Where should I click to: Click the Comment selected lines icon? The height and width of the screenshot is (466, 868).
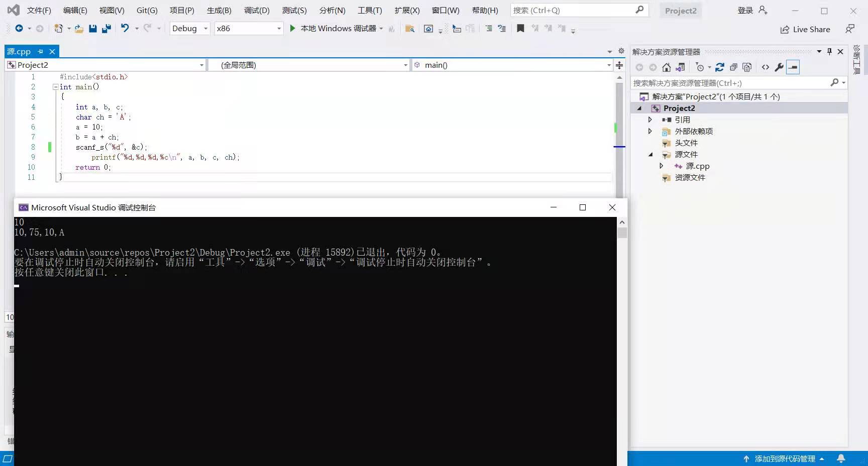[x=489, y=29]
